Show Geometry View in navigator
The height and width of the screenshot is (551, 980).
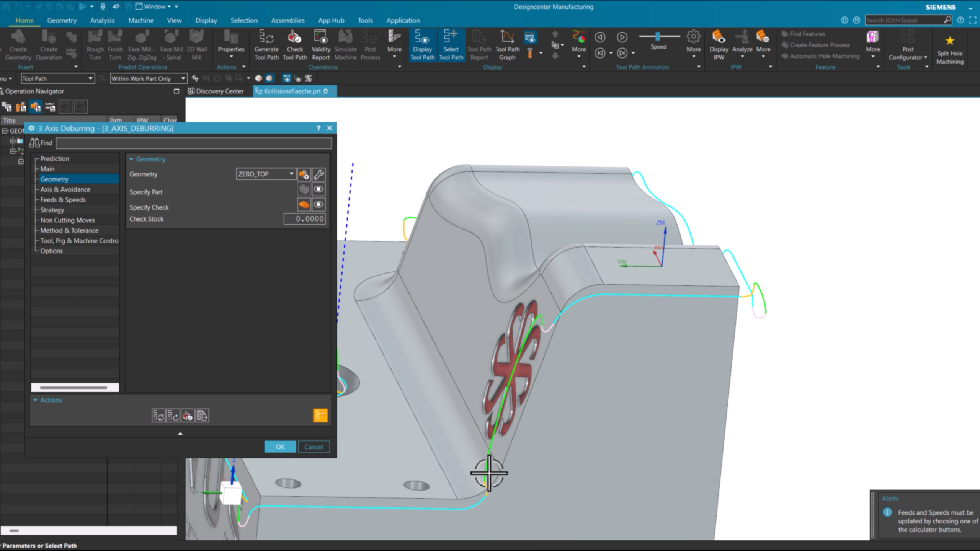(36, 107)
